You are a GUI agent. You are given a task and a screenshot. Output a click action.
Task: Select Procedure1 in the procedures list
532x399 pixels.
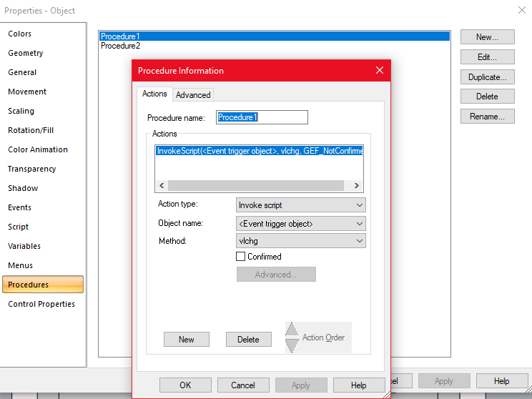tap(275, 36)
